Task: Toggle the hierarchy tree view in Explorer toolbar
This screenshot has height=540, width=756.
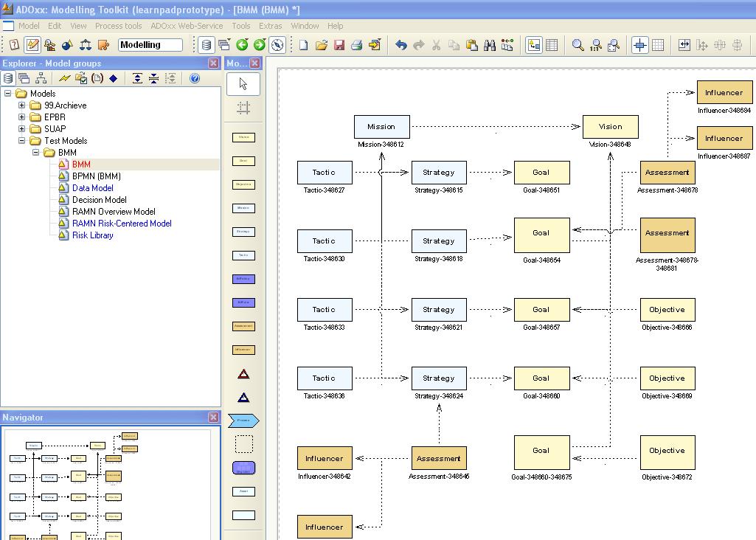Action: [41, 78]
